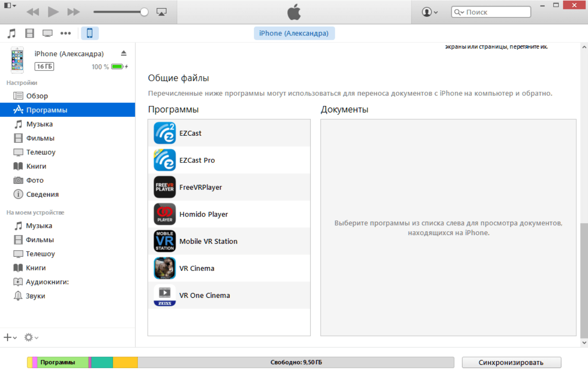Eject the iPhone (Александра) device
This screenshot has height=376, width=588.
124,53
